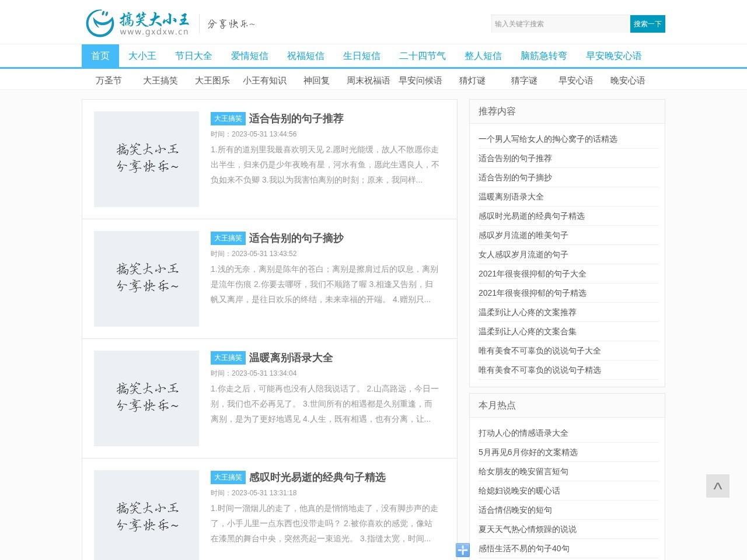Click the floating blue plus share icon
This screenshot has height=560, width=747.
click(x=462, y=549)
